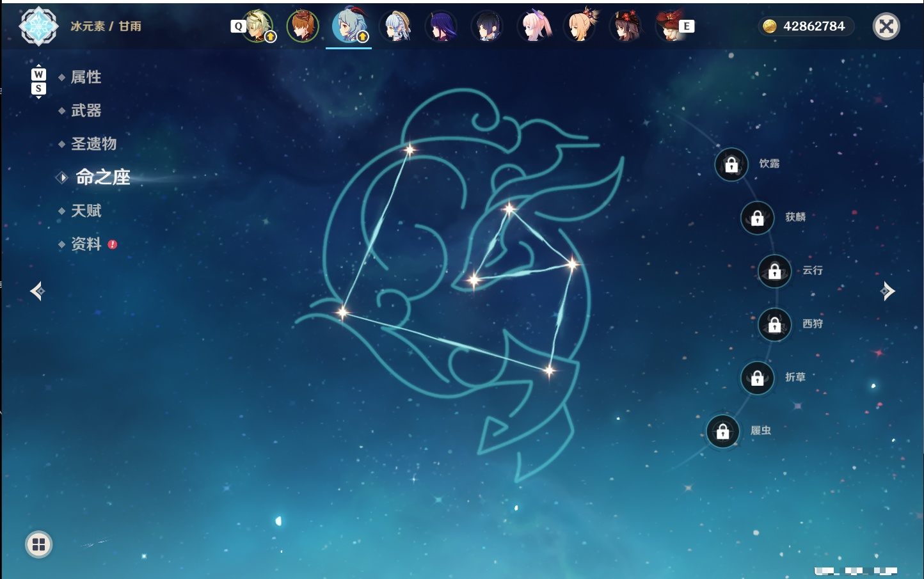Select the 西狩 locked constellation icon
The height and width of the screenshot is (579, 924).
[775, 325]
